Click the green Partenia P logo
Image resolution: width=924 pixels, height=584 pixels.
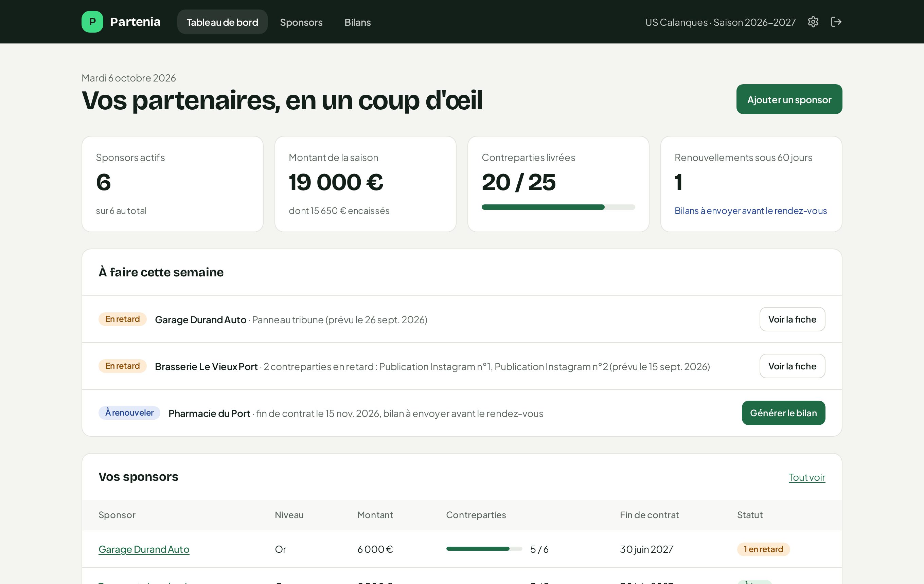click(92, 22)
